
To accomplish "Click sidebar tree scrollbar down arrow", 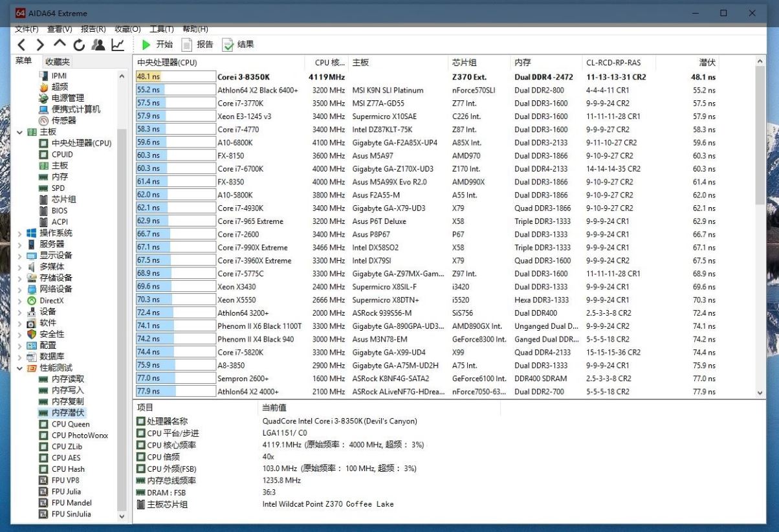I will 122,516.
